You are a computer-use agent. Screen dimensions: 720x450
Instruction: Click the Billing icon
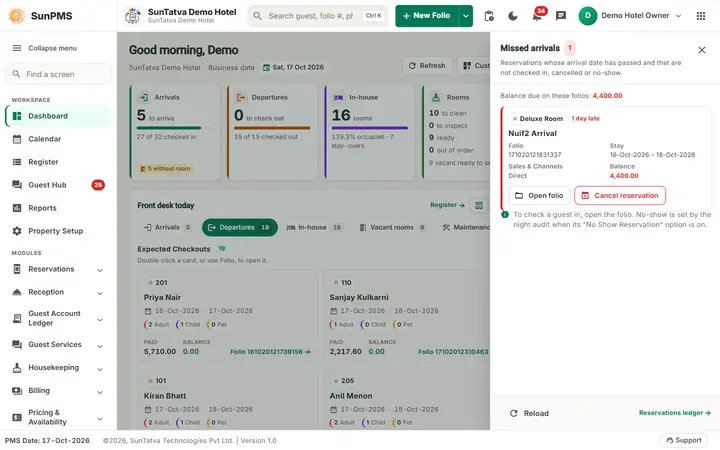tap(17, 390)
